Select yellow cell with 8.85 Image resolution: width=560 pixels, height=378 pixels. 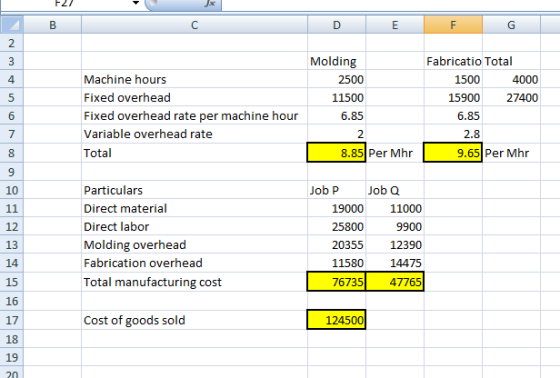(336, 153)
